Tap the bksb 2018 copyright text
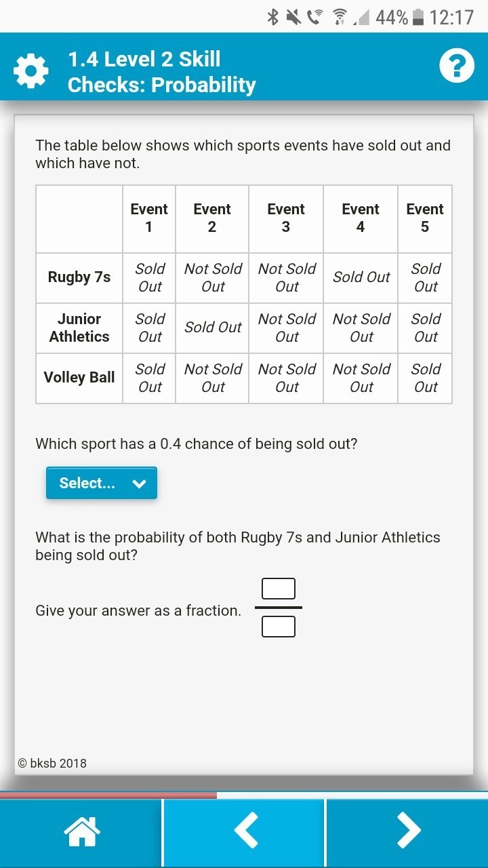The width and height of the screenshot is (488, 868). (x=52, y=763)
